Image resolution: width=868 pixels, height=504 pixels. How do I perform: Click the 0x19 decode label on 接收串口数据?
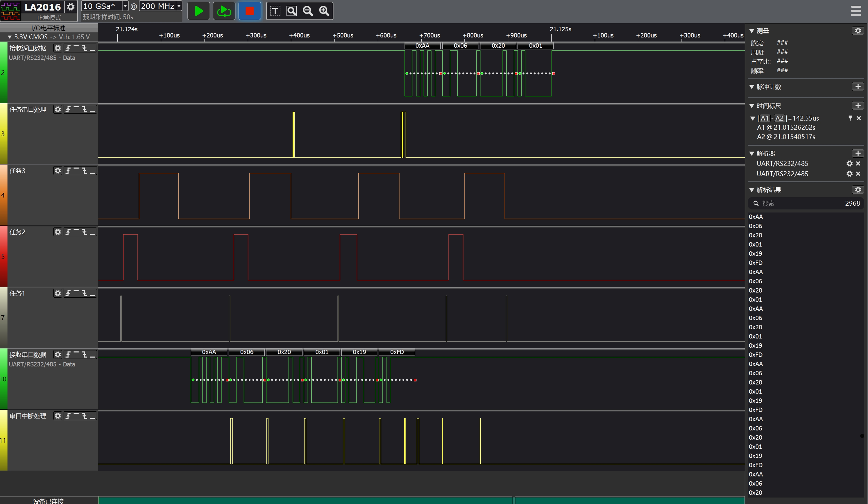click(x=359, y=352)
